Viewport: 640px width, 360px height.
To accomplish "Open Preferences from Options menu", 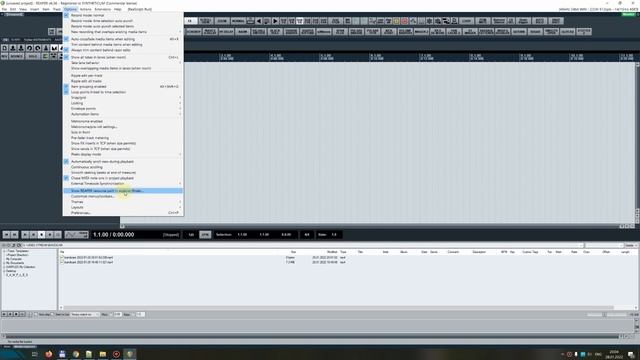I will [x=123, y=213].
